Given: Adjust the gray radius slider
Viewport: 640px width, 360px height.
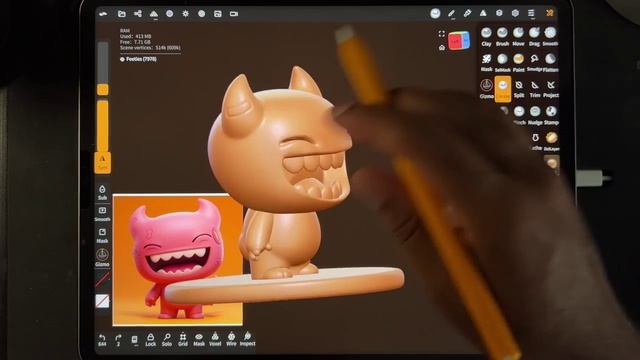Looking at the screenshot, I should (x=103, y=69).
